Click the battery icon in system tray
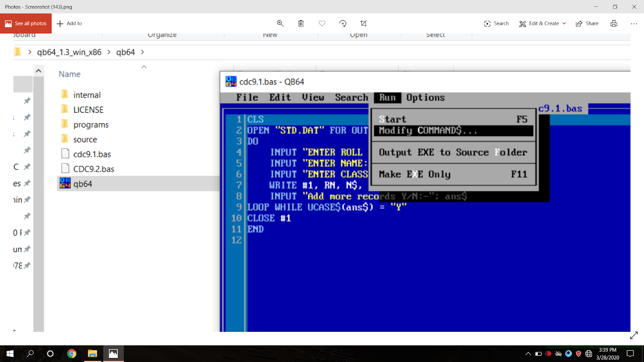644x362 pixels. [x=538, y=354]
